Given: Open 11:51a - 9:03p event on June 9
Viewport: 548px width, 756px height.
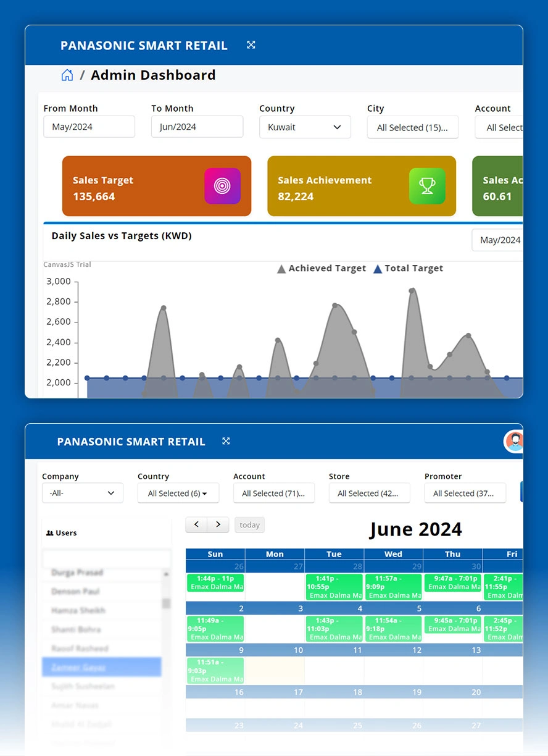Looking at the screenshot, I should click(x=215, y=670).
